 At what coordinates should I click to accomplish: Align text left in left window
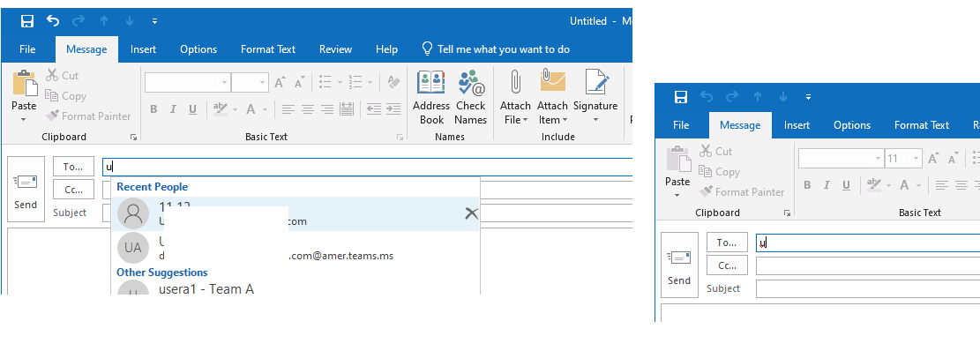[288, 109]
